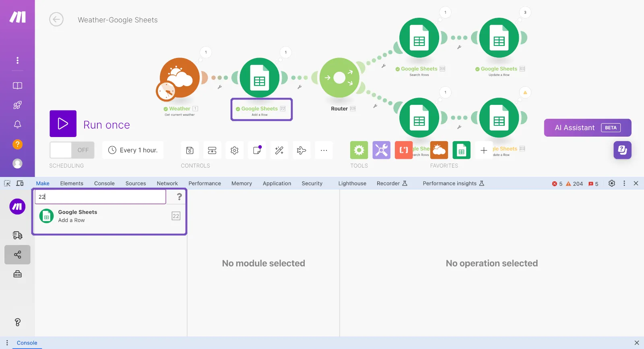644x349 pixels.
Task: Open Scenario settings gear in Controls
Action: [235, 150]
